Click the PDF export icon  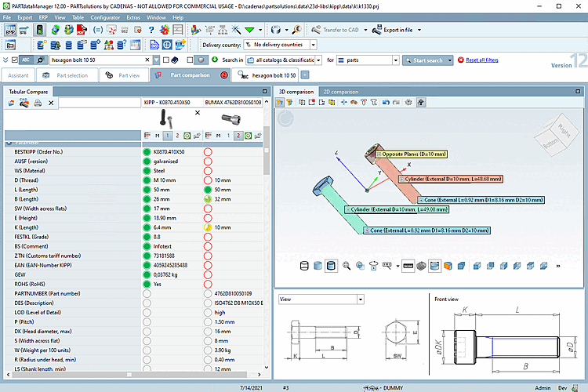[x=82, y=30]
